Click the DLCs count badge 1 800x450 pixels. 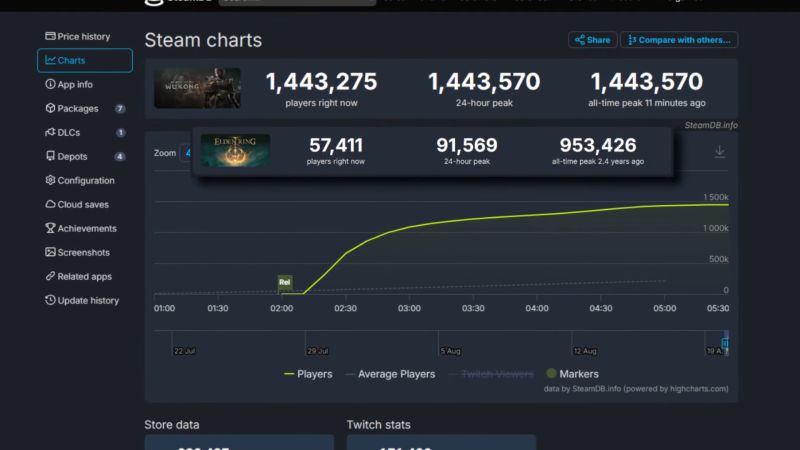(120, 132)
